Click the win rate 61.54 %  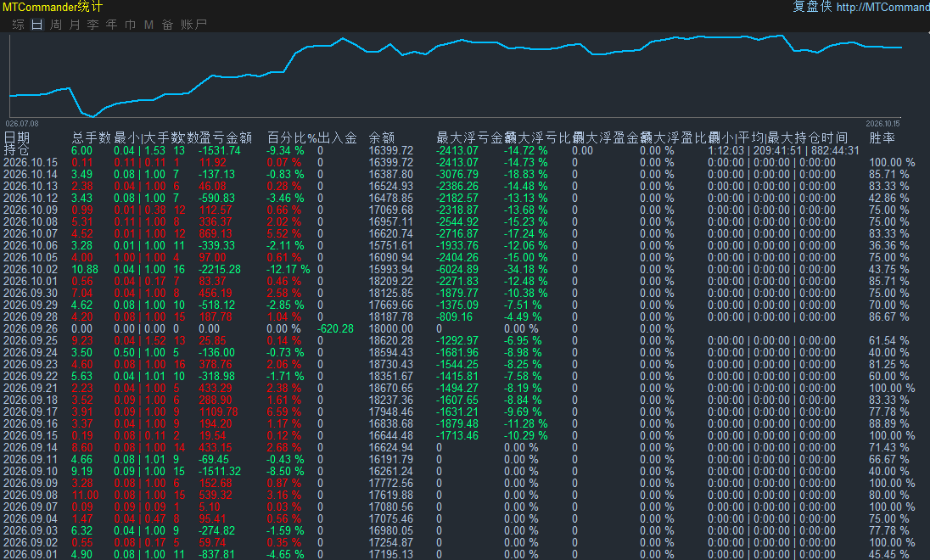889,340
